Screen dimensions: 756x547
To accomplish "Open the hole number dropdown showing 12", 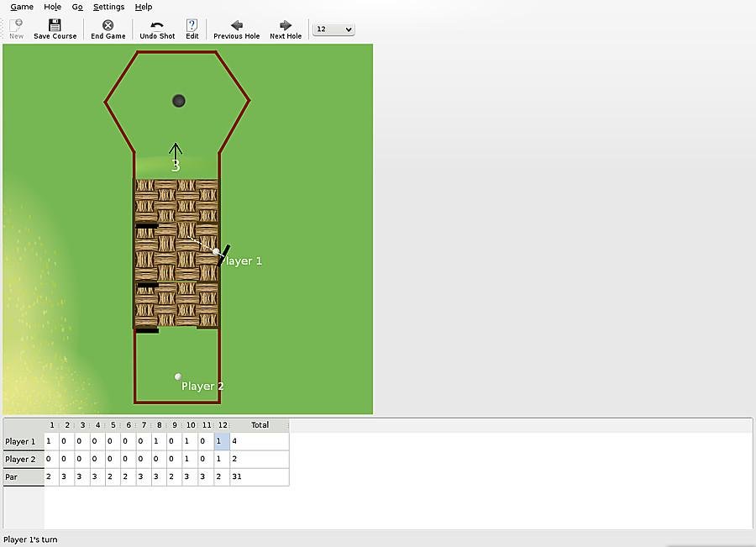I will click(333, 29).
